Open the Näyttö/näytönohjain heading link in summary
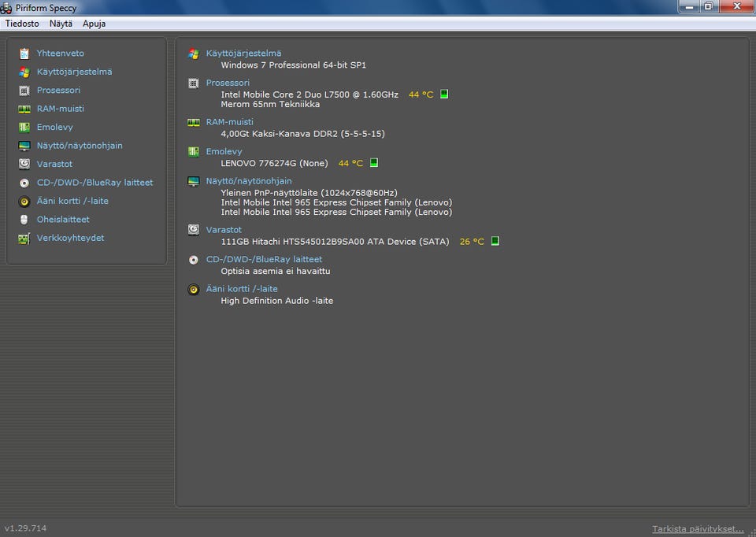This screenshot has width=756, height=537. pos(249,181)
